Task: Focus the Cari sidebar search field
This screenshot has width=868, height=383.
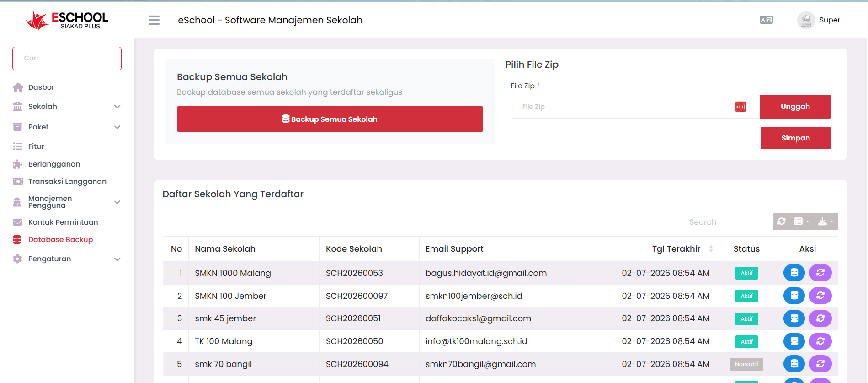Action: click(67, 59)
